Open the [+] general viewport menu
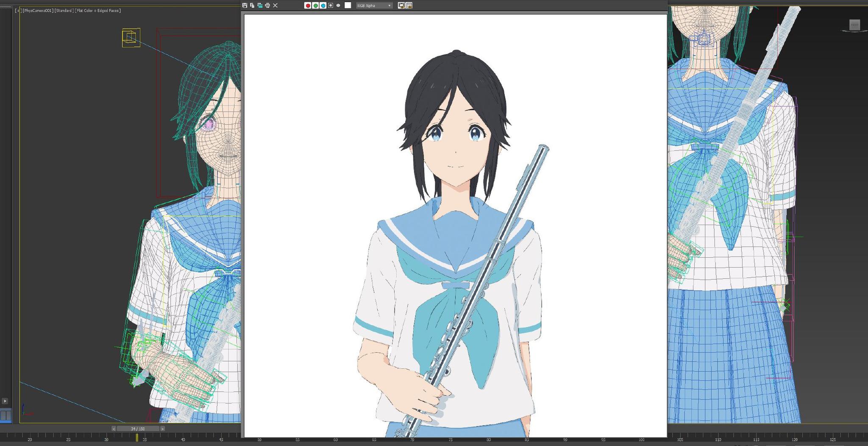This screenshot has height=446, width=868. click(x=18, y=11)
